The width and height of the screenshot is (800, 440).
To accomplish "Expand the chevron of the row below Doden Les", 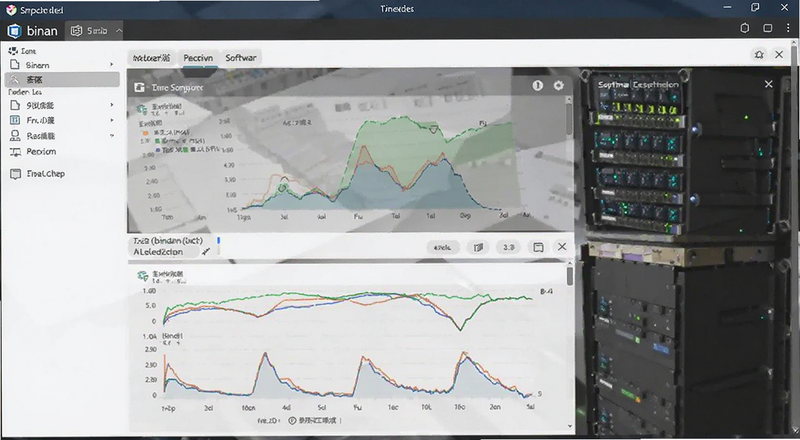I will [x=112, y=105].
